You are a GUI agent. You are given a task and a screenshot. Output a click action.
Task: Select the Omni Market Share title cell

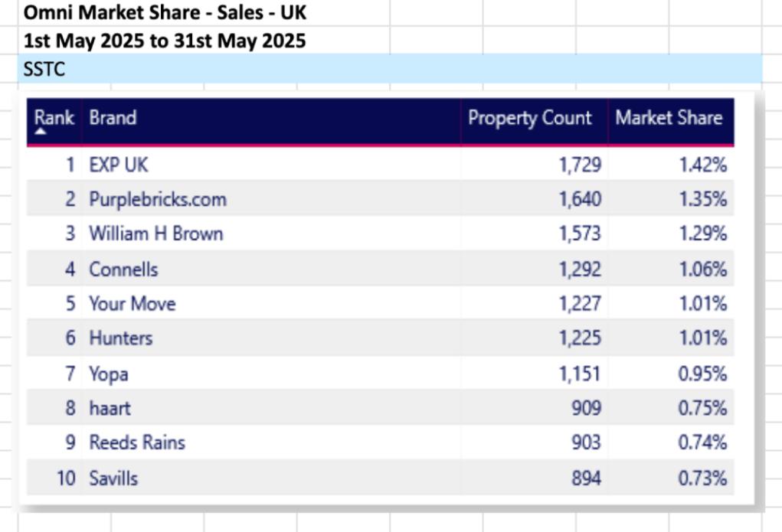point(165,13)
